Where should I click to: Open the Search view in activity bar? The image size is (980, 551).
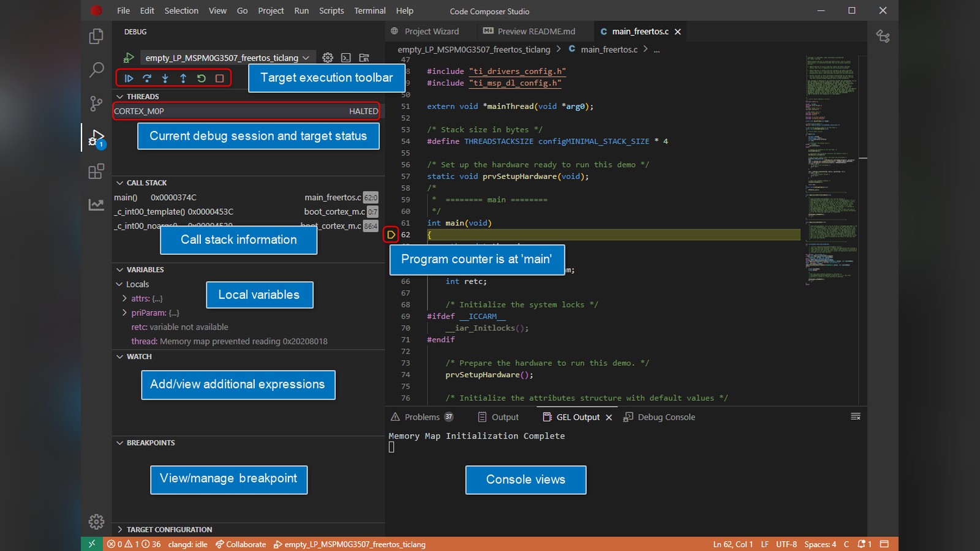tap(96, 70)
